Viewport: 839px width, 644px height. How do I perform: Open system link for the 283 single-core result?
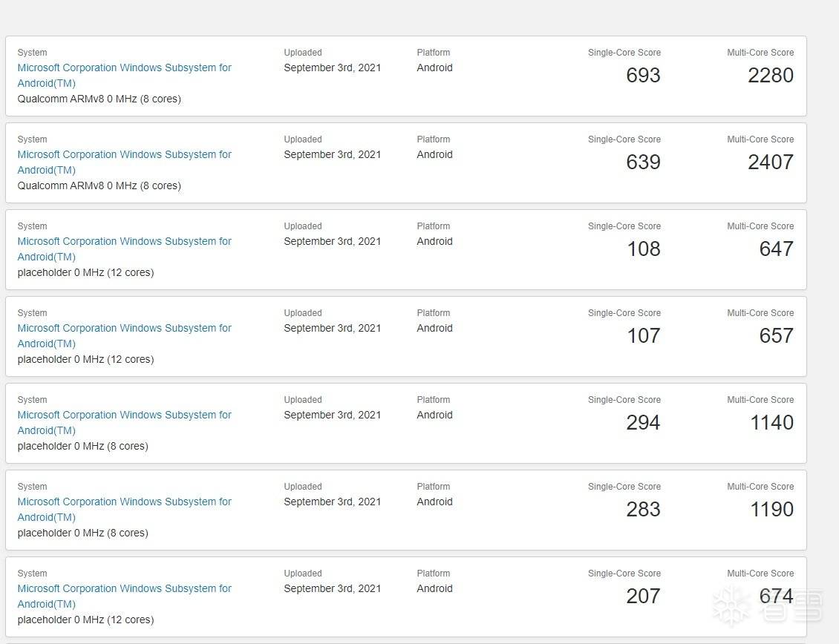(124, 502)
